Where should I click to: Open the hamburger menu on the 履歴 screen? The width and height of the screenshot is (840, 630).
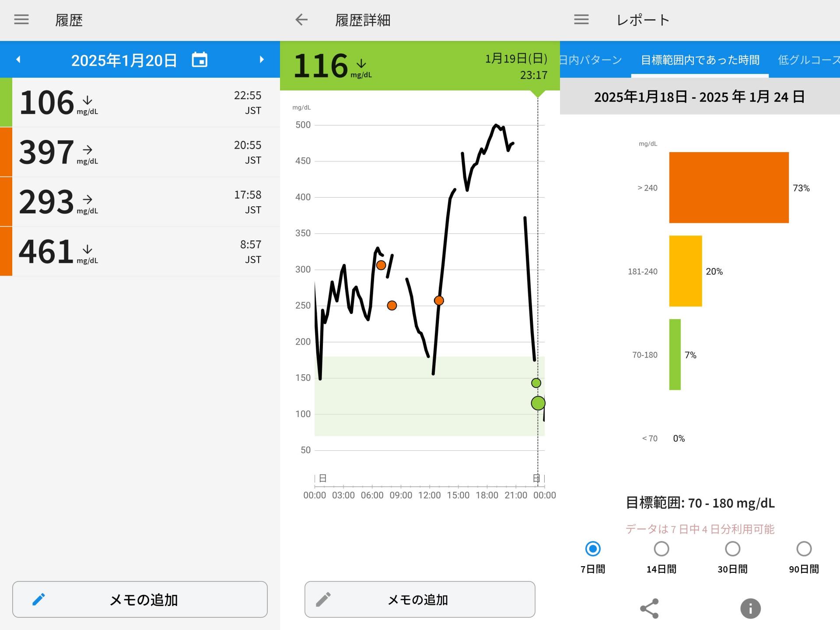[21, 20]
